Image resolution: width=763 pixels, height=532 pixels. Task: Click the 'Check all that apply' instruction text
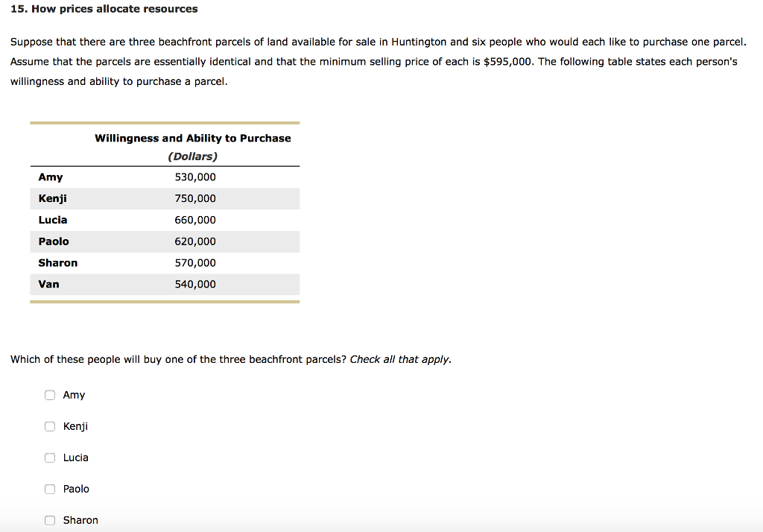coord(400,359)
